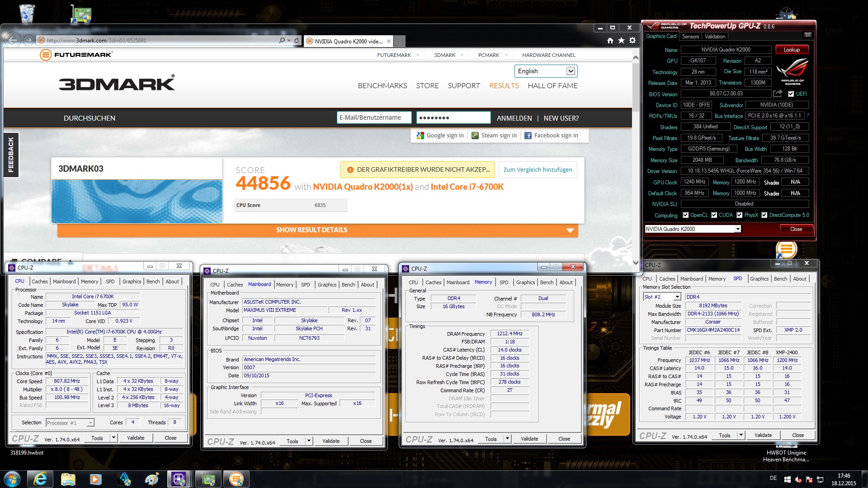Click GPU-Z screenshot camera icon
Image resolution: width=868 pixels, height=488 pixels.
(807, 35)
